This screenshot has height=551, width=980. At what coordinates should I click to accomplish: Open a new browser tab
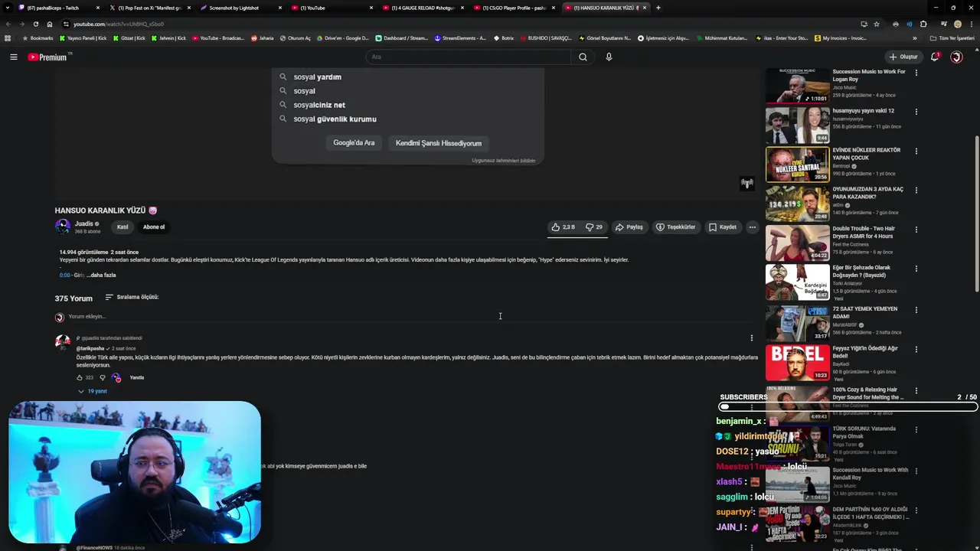(658, 8)
